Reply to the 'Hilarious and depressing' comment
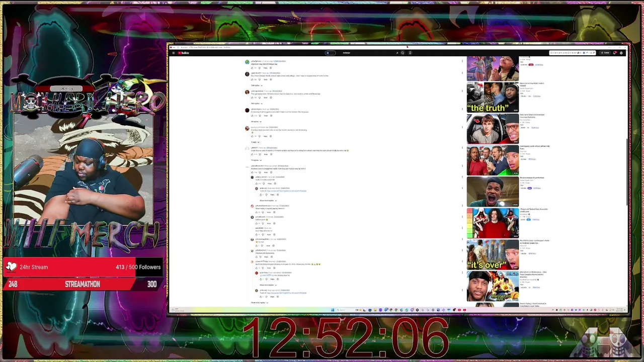Screen dimensions: 644x362 [x=267, y=257]
